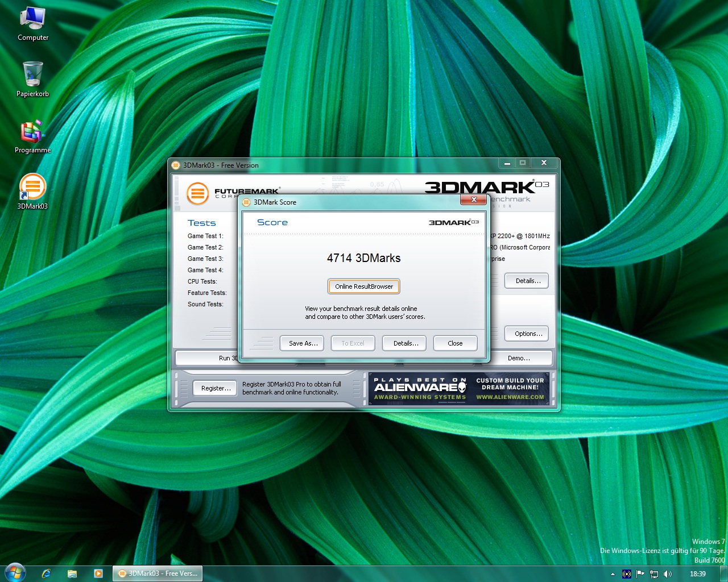
Task: Open the Action Center flag icon
Action: point(640,574)
